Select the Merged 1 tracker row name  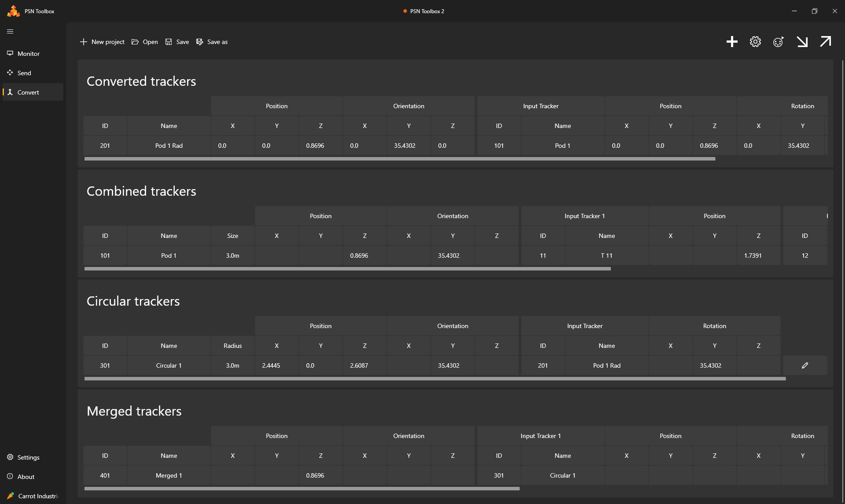click(169, 475)
